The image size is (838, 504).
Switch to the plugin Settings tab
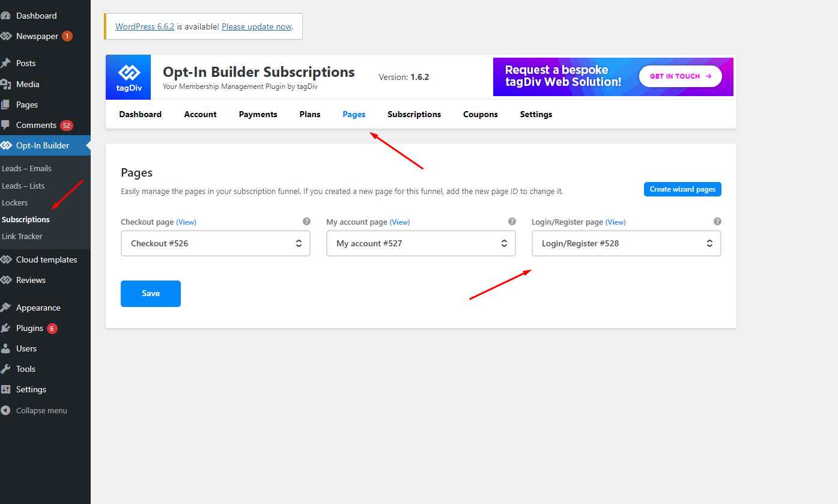[x=536, y=114]
